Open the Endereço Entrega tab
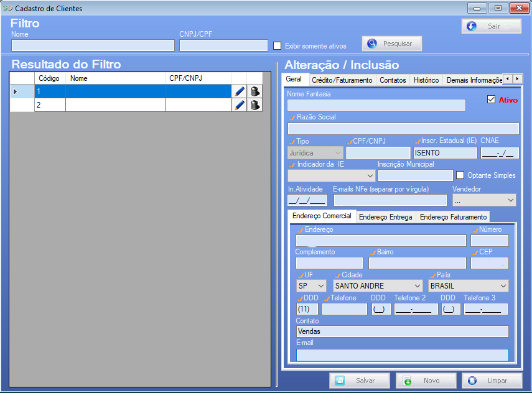Screen dimensions: 532x393 (385, 217)
